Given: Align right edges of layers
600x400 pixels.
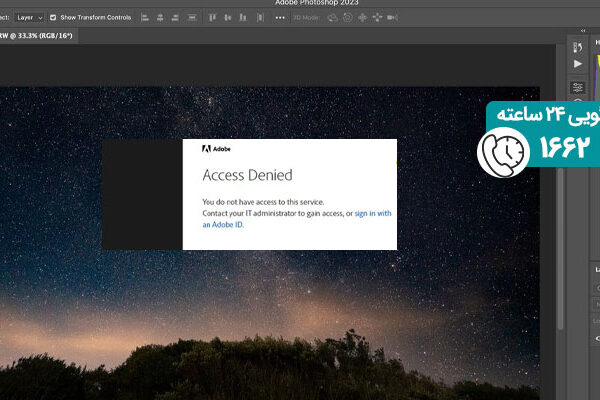Looking at the screenshot, I should coord(175,18).
